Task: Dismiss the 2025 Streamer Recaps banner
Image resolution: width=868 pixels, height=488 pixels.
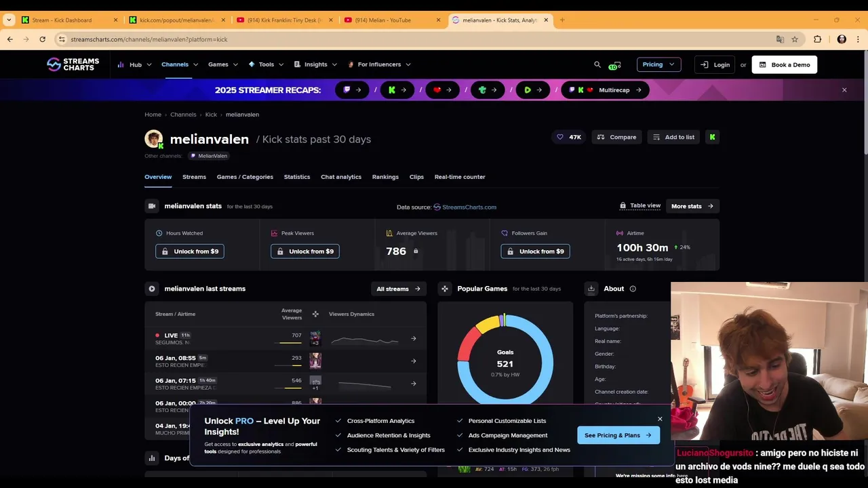Action: [x=844, y=89]
